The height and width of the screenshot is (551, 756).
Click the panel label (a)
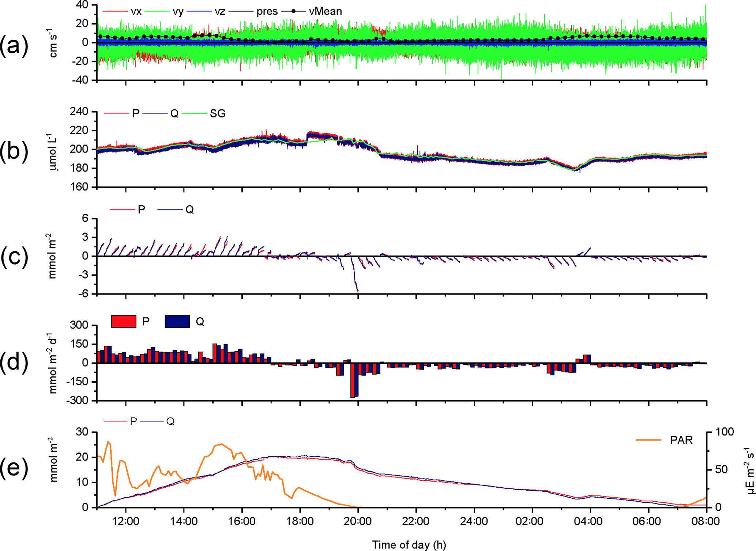14,46
